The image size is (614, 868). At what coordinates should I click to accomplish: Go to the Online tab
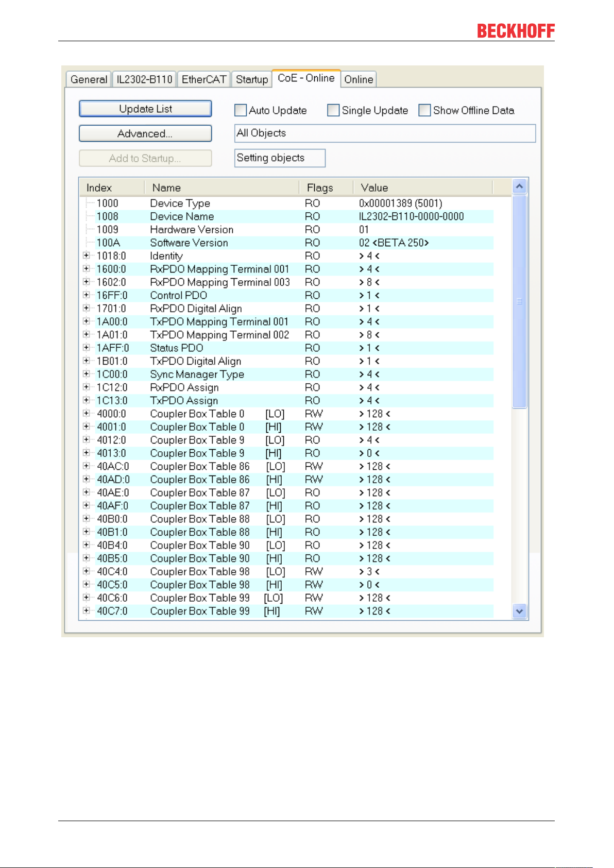[x=359, y=79]
